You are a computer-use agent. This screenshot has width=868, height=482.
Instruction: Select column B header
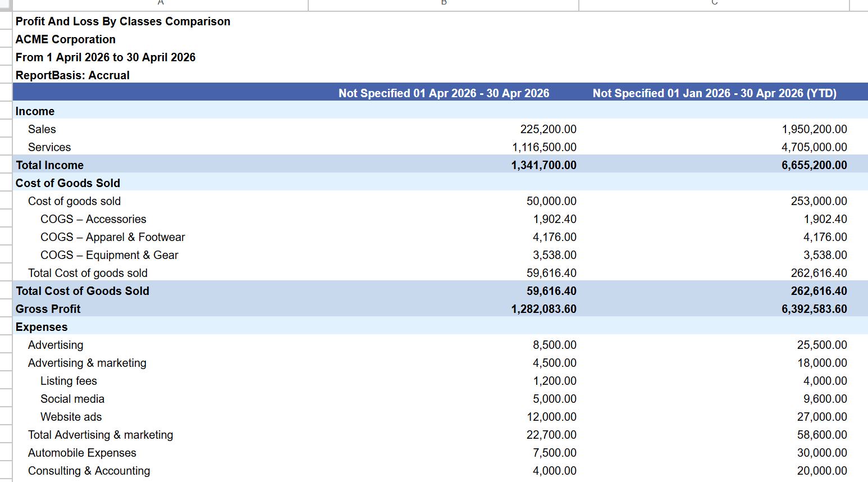click(444, 4)
